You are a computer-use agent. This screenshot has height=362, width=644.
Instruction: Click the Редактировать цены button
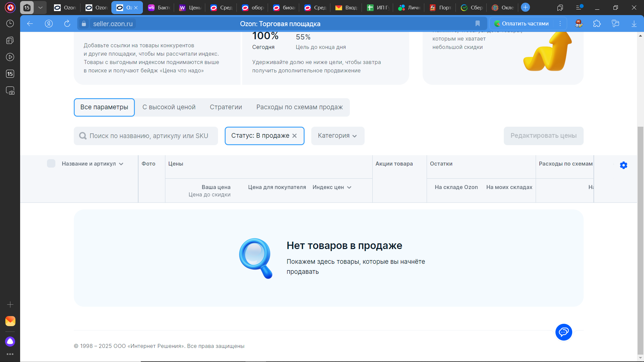pos(543,136)
